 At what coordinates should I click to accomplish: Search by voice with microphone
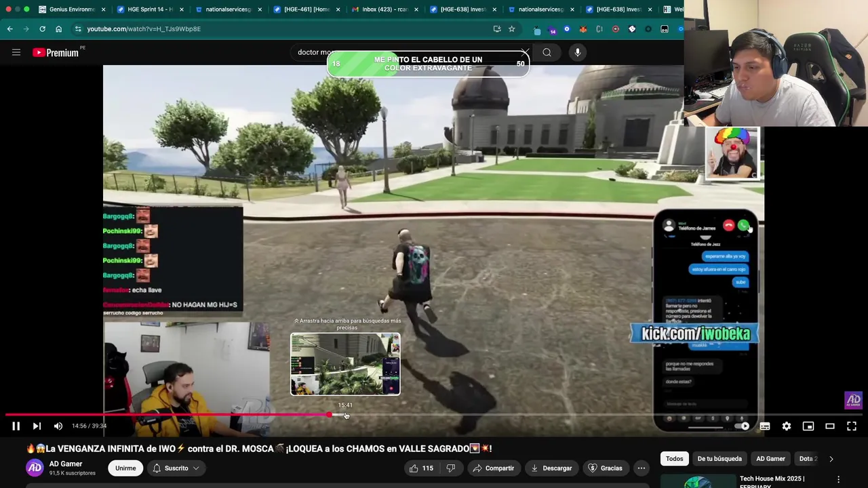tap(578, 52)
